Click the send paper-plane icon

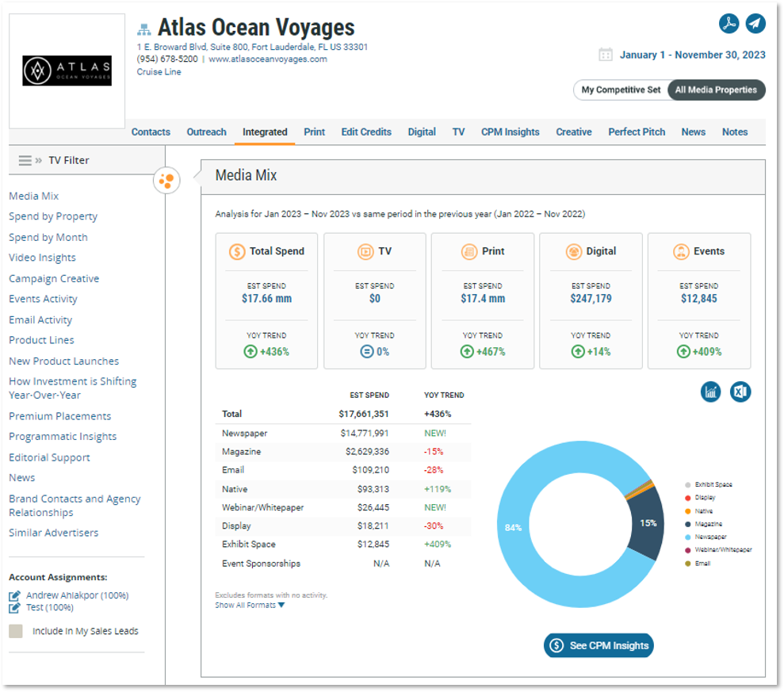click(755, 24)
